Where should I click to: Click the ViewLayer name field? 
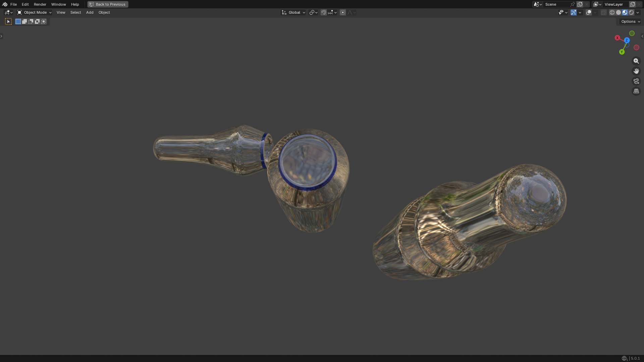(616, 4)
